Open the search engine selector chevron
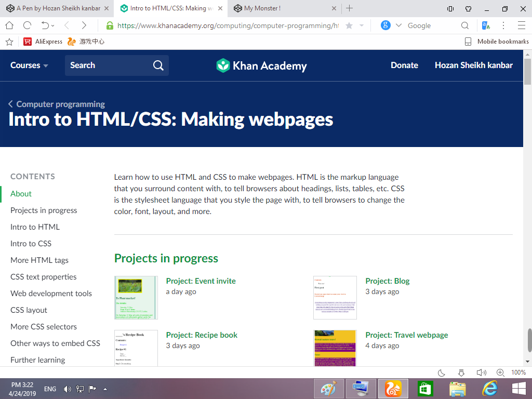The height and width of the screenshot is (399, 532). 398,25
